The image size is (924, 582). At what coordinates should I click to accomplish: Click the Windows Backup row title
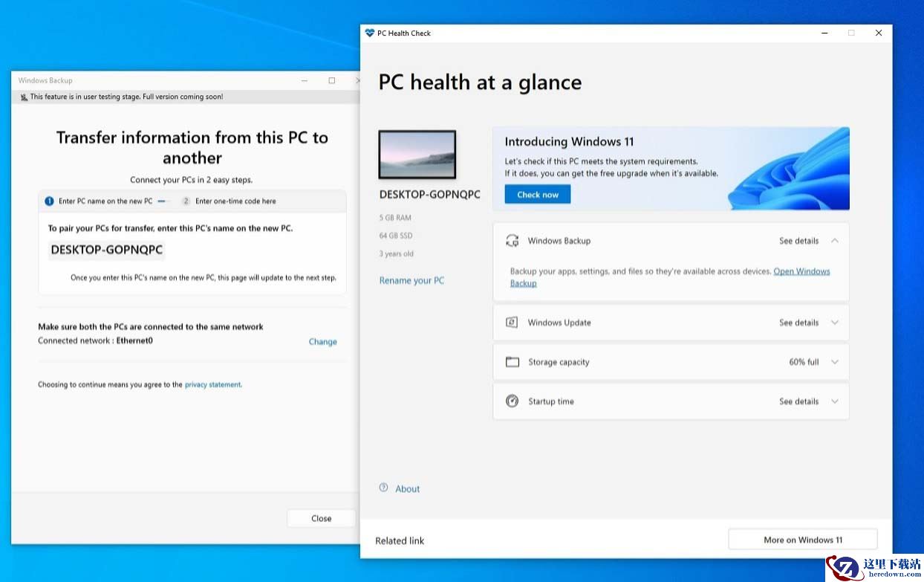pos(559,241)
